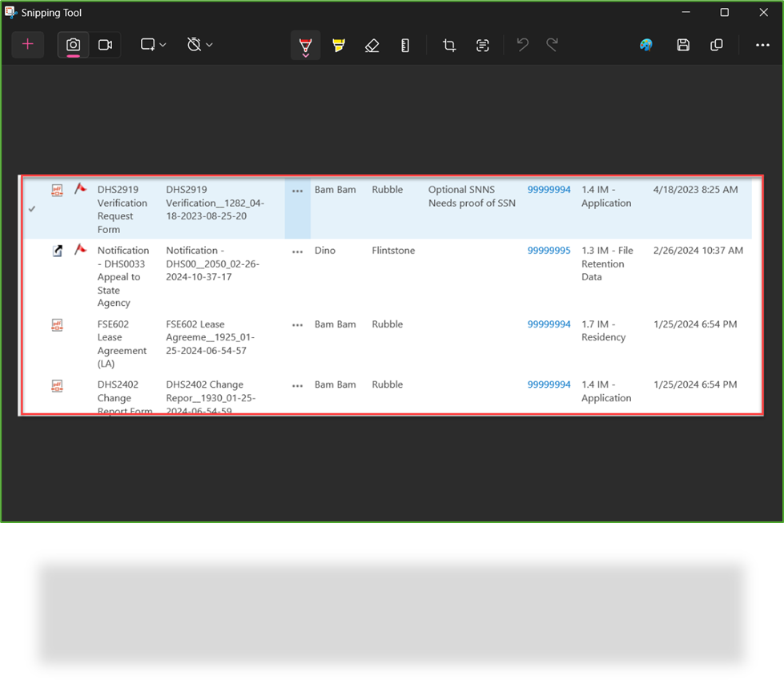The width and height of the screenshot is (784, 684).
Task: Copy the snip to clipboard
Action: (x=716, y=45)
